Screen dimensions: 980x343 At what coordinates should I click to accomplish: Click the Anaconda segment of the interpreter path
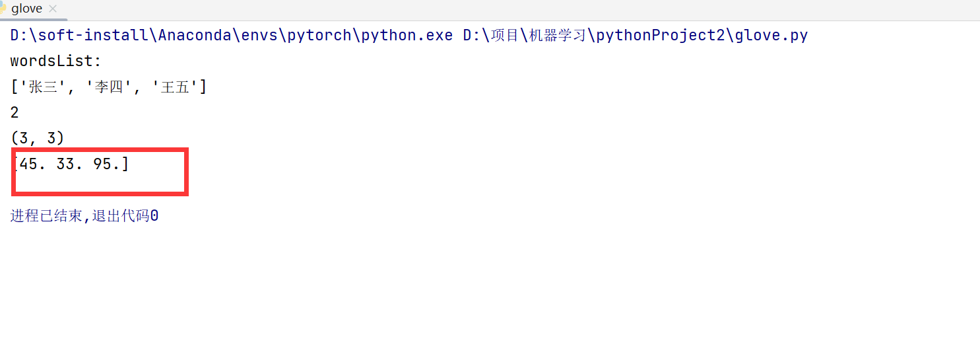tap(195, 35)
